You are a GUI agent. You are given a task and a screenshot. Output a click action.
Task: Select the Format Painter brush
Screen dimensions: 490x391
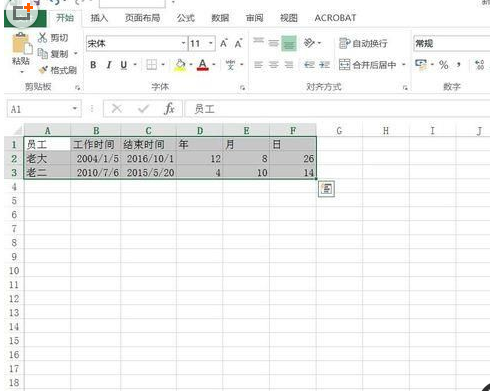(x=43, y=70)
